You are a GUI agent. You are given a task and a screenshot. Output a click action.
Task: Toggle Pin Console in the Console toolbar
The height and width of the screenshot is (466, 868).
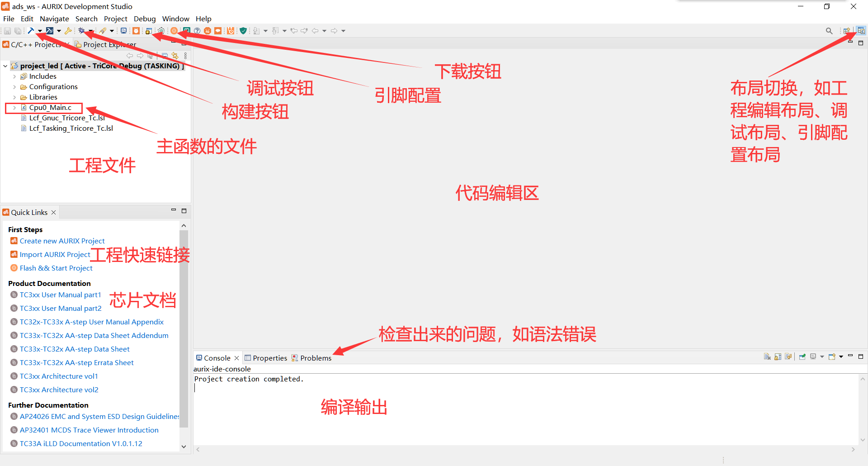point(802,357)
